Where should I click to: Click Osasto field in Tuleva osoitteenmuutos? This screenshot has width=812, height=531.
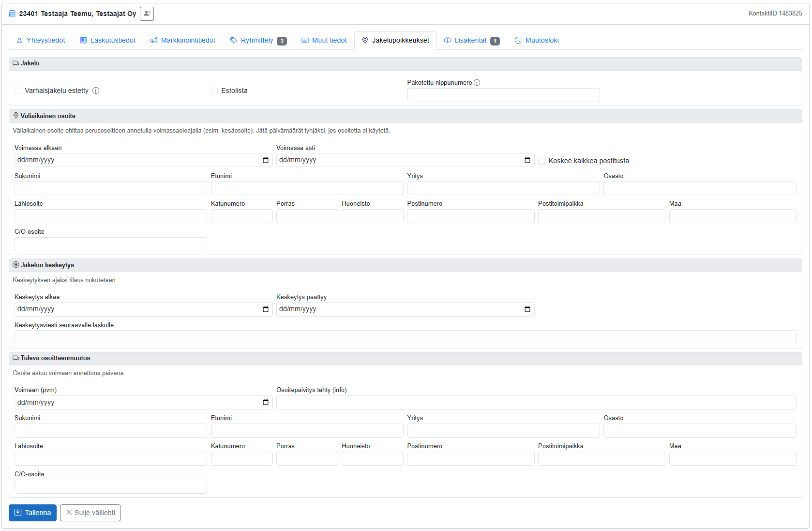[700, 431]
